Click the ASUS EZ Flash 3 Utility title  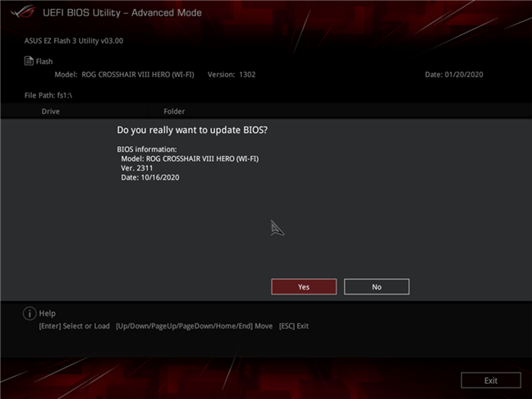click(x=74, y=41)
